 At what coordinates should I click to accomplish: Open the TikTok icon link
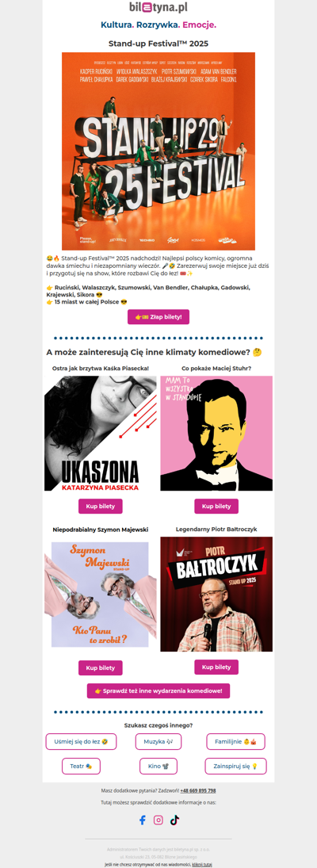[175, 820]
